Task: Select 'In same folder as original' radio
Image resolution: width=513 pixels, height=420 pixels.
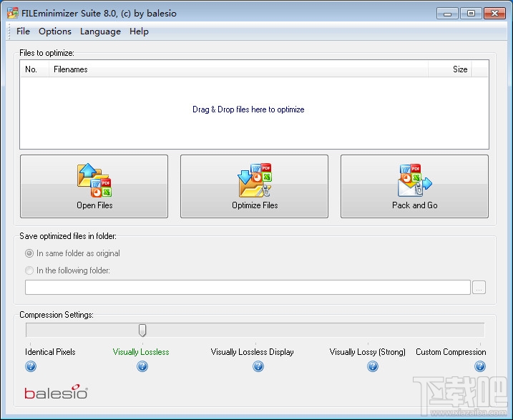Action: [x=29, y=253]
